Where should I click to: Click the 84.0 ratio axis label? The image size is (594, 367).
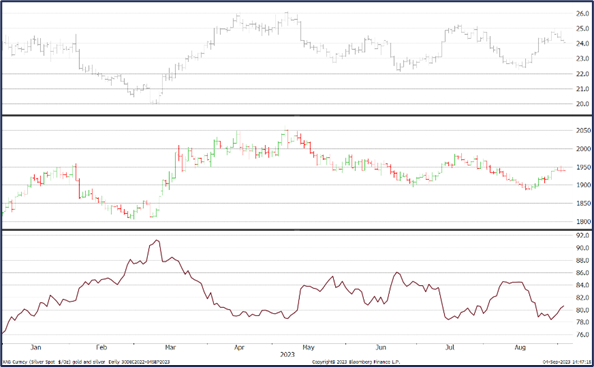(x=583, y=285)
